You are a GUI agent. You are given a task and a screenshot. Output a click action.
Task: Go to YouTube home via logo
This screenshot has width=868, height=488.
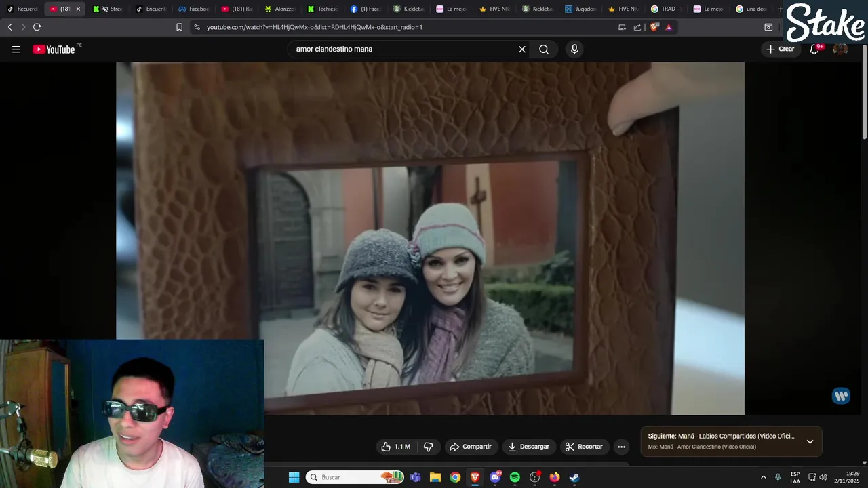(x=54, y=49)
